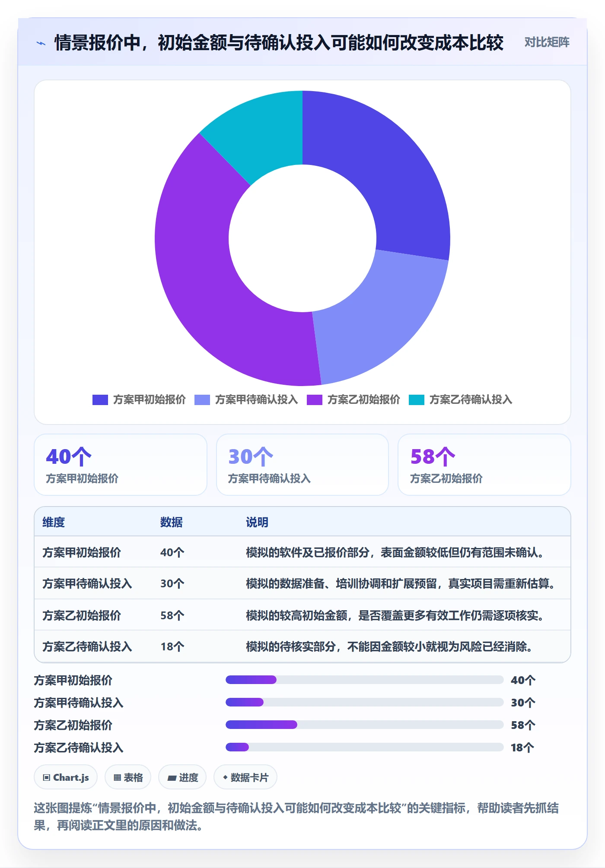
Task: Click description starting 模拟的软件及已报价部分
Action: [395, 552]
